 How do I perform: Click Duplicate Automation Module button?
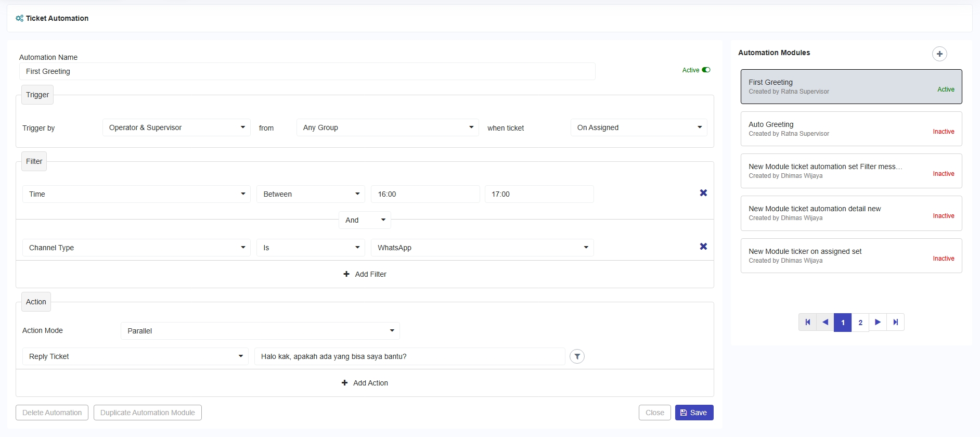(148, 413)
